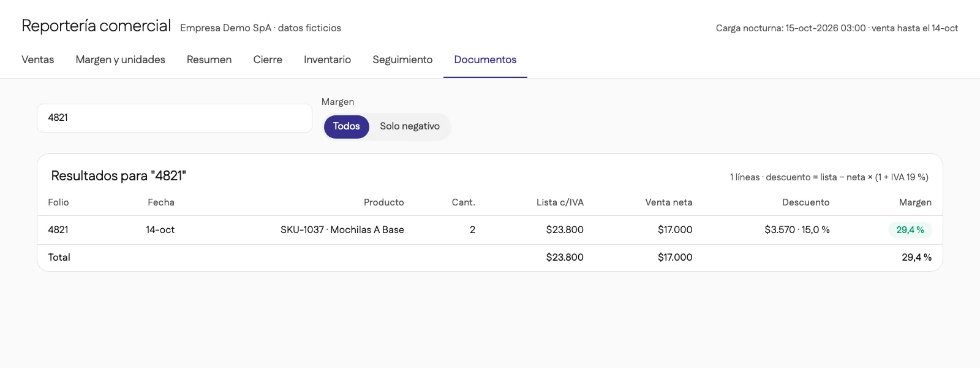Screen dimensions: 980x368
Task: Switch to Margen y unidades tab
Action: pos(120,59)
